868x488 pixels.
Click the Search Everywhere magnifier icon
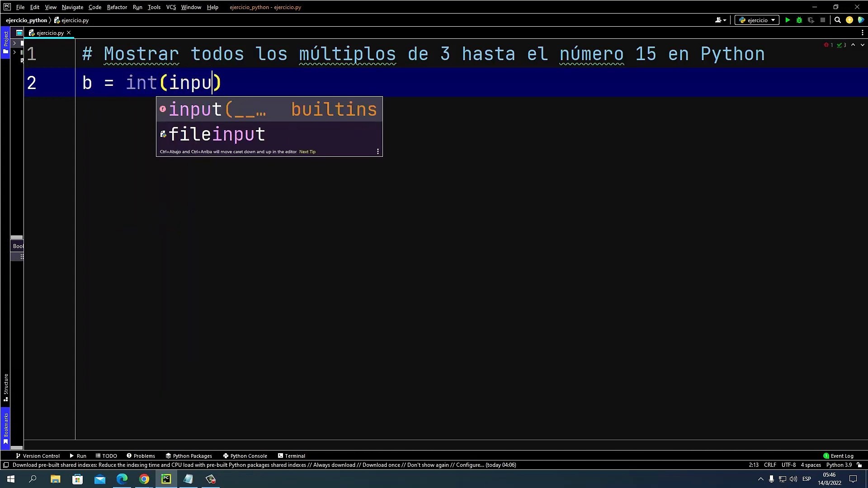point(837,20)
